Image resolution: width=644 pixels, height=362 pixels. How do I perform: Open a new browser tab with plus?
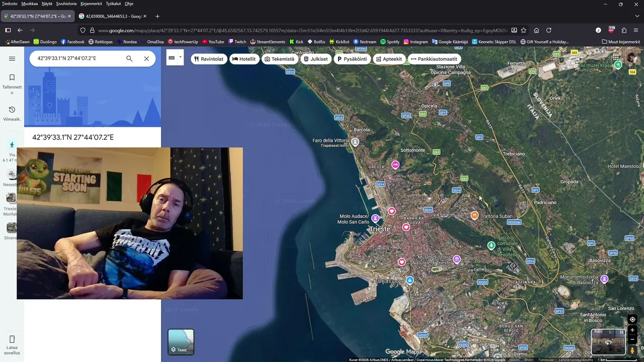coord(157,16)
